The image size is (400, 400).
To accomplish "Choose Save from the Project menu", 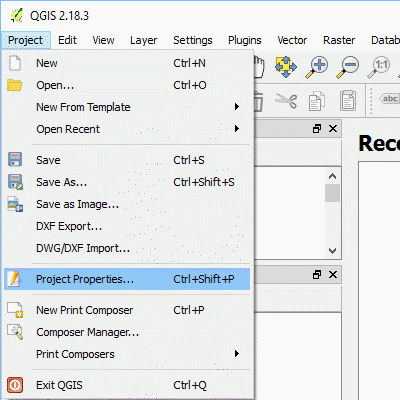I will (x=127, y=160).
